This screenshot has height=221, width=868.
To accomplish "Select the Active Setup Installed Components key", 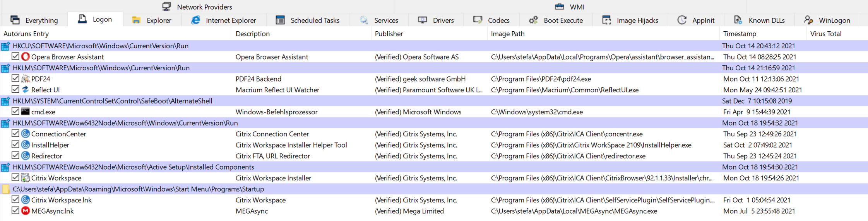I will click(x=133, y=167).
